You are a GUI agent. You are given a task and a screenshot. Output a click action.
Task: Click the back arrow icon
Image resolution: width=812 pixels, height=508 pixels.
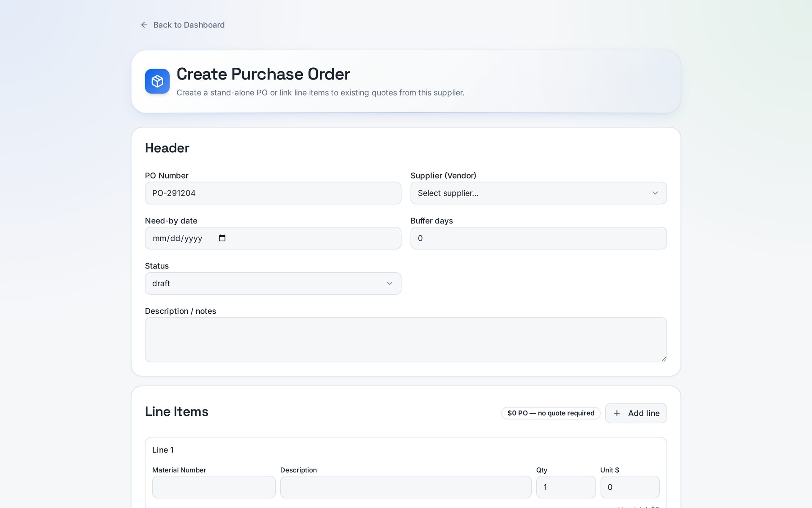click(x=144, y=25)
